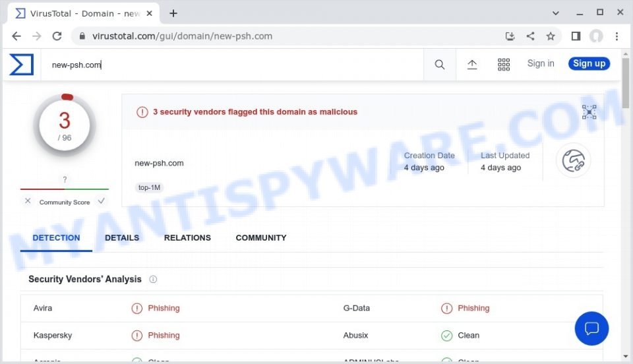Viewport: 633px width, 364px height.
Task: Close the VirusTotal tab
Action: pos(149,13)
